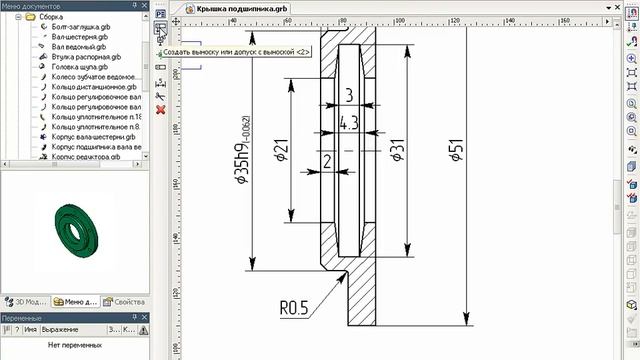Screen dimensions: 640x360
Task: Close the Меню документов panel
Action: point(144,5)
